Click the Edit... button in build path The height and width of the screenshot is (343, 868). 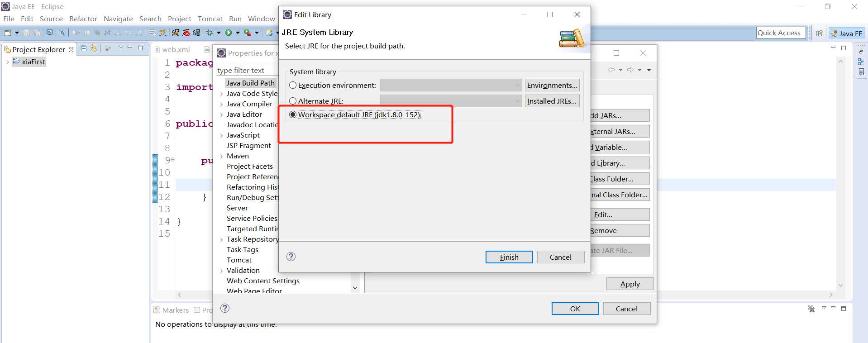tap(620, 214)
